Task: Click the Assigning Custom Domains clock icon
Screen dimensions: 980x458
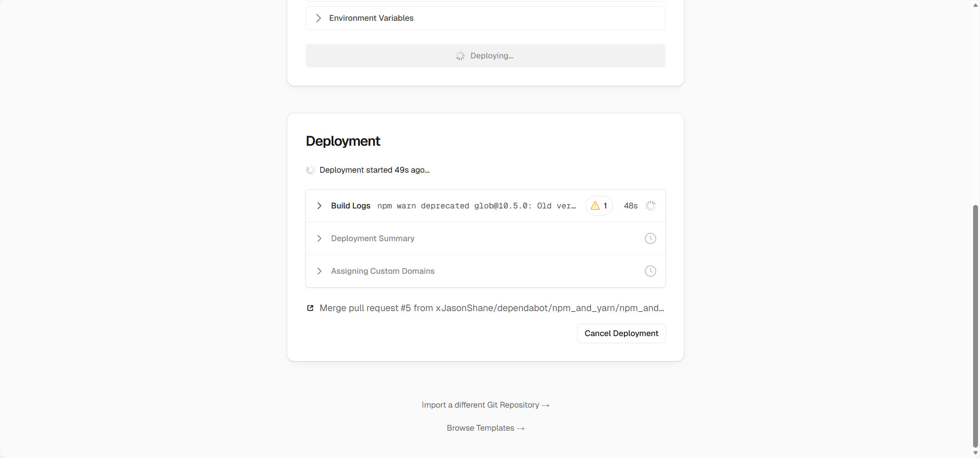Action: coord(650,271)
